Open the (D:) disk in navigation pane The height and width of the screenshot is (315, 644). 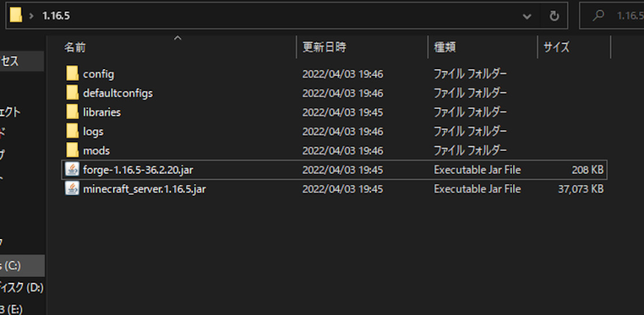pyautogui.click(x=22, y=287)
